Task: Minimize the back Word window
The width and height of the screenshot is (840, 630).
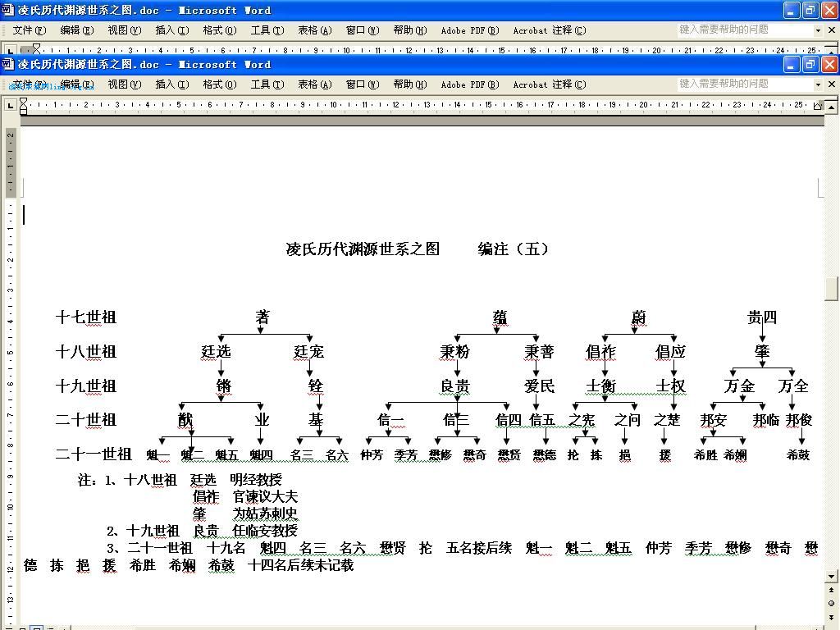Action: pyautogui.click(x=792, y=10)
